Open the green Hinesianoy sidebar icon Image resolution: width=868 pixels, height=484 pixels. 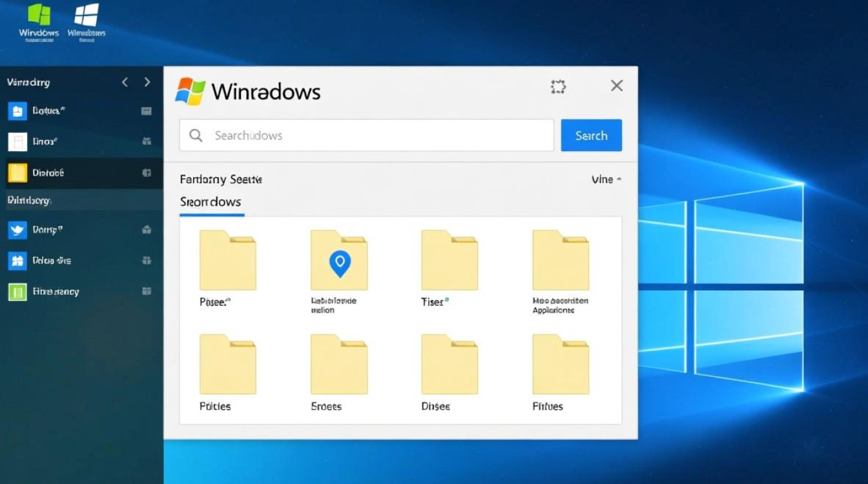pos(19,291)
